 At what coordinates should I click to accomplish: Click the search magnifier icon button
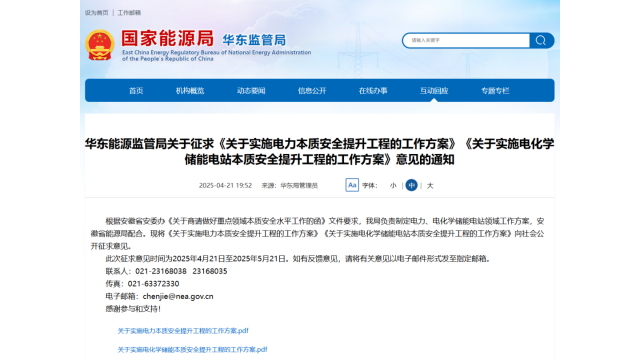click(x=541, y=40)
